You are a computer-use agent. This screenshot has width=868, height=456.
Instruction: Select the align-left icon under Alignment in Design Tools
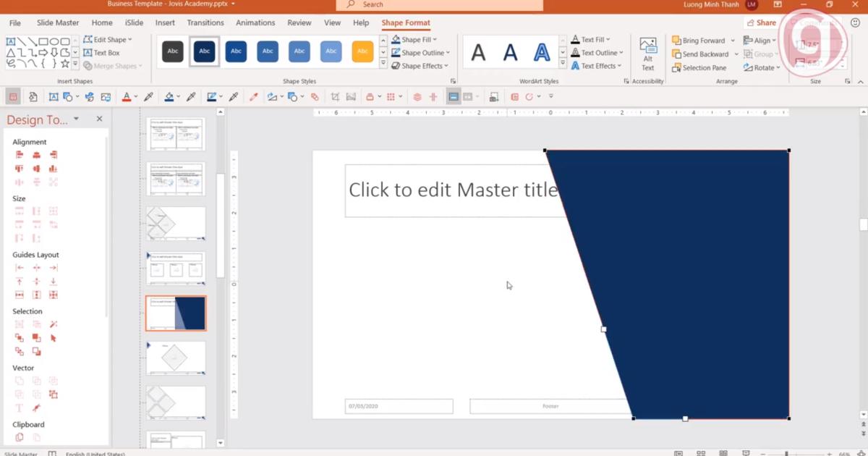click(18, 155)
